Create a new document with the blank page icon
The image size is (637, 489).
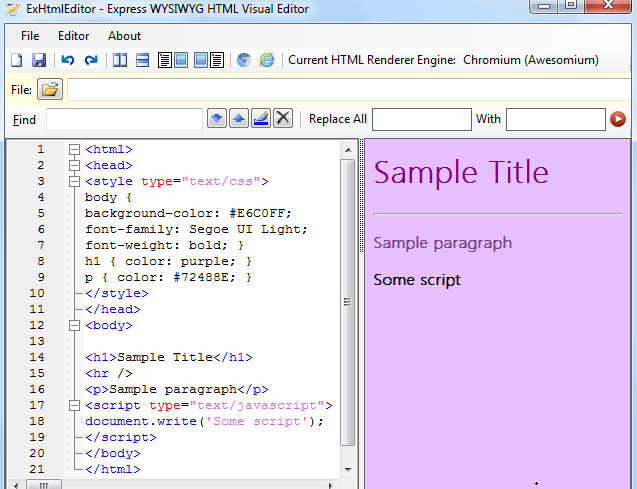[x=16, y=61]
